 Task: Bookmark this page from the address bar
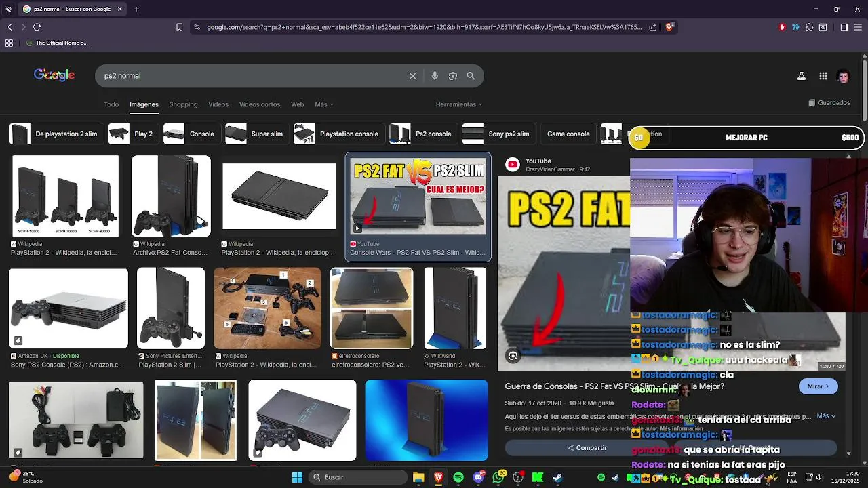click(179, 27)
